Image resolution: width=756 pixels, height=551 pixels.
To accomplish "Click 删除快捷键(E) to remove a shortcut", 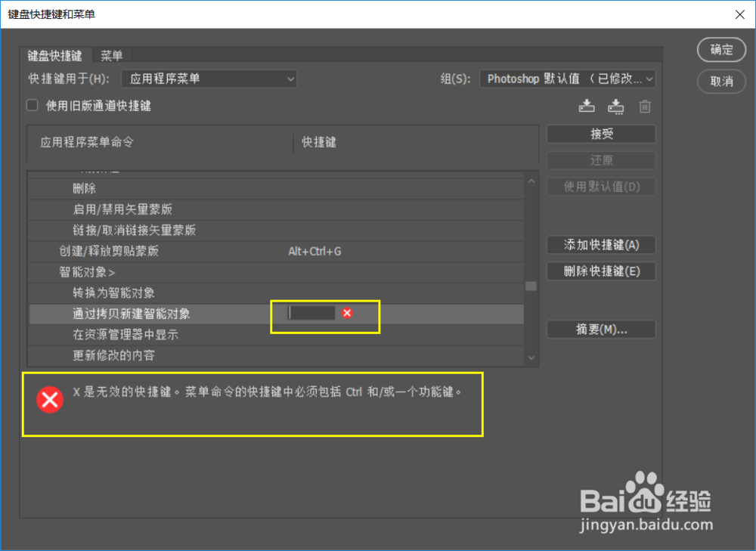I will tap(600, 271).
